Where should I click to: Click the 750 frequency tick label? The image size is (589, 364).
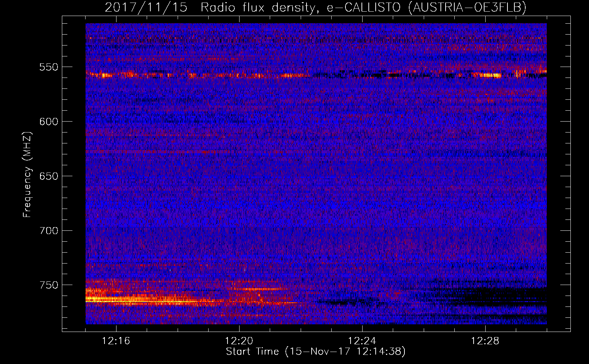click(49, 285)
